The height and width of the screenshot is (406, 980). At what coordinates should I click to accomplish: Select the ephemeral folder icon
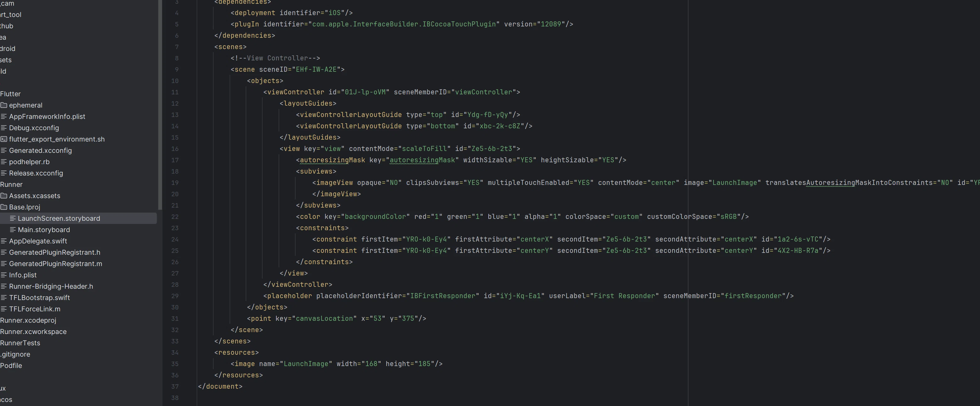pyautogui.click(x=4, y=105)
